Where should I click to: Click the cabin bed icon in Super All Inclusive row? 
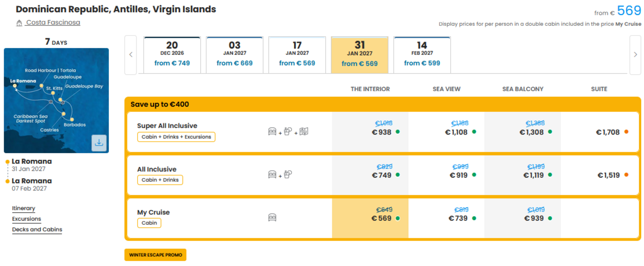click(272, 131)
